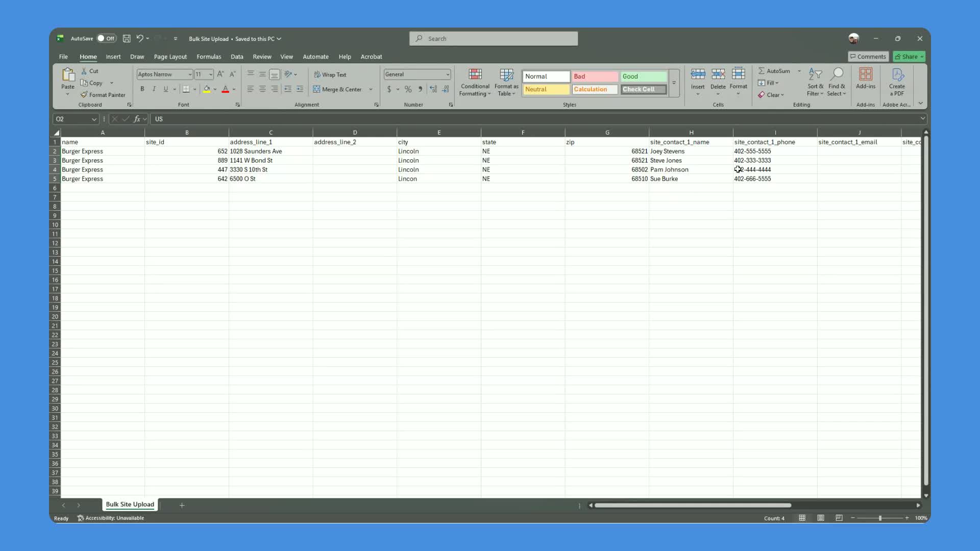The width and height of the screenshot is (980, 551).
Task: Open the Clear dropdown
Action: pyautogui.click(x=771, y=95)
